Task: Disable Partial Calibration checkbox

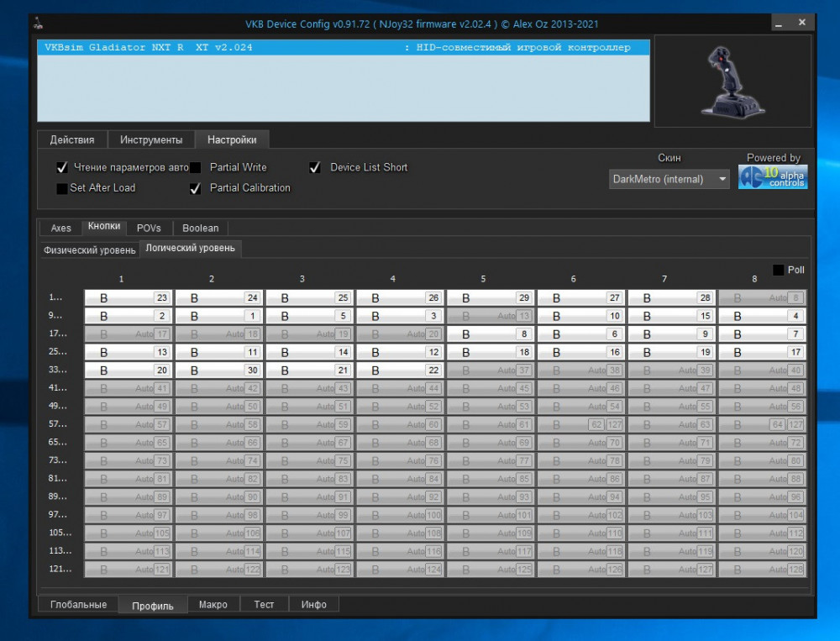Action: 196,188
